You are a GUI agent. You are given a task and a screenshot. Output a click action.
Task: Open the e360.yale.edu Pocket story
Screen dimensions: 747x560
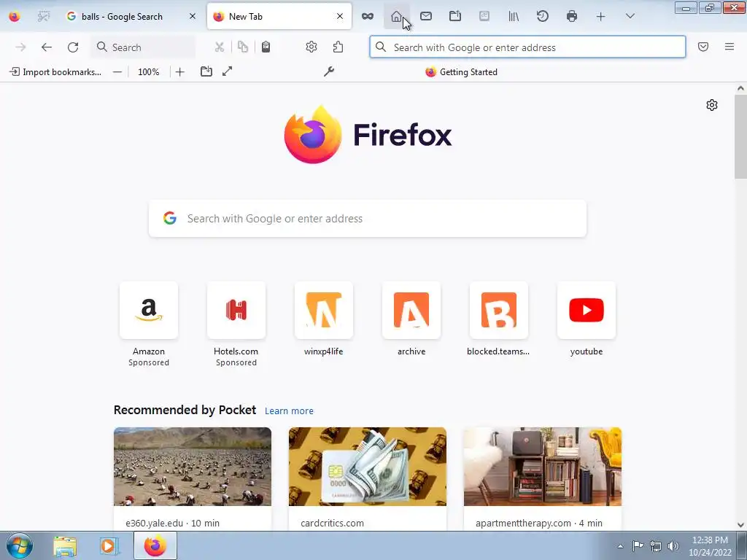[193, 478]
